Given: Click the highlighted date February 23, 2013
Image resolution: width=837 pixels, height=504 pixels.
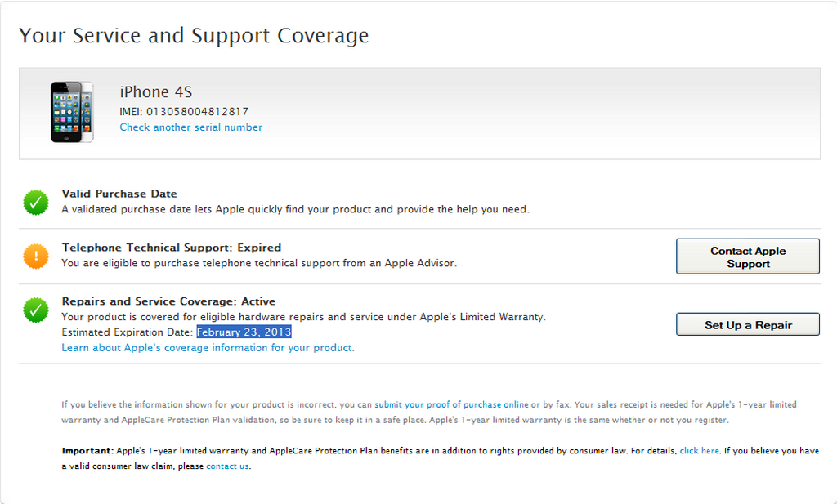Looking at the screenshot, I should point(244,332).
